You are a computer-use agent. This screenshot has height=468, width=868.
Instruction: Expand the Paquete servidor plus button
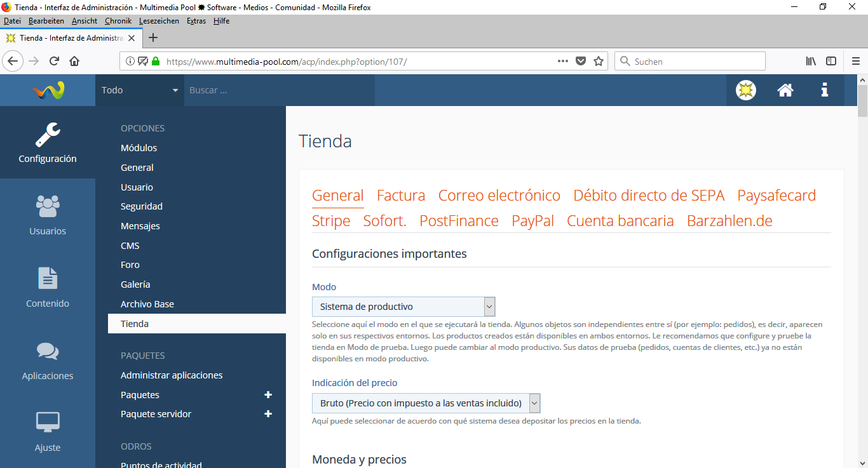[268, 414]
